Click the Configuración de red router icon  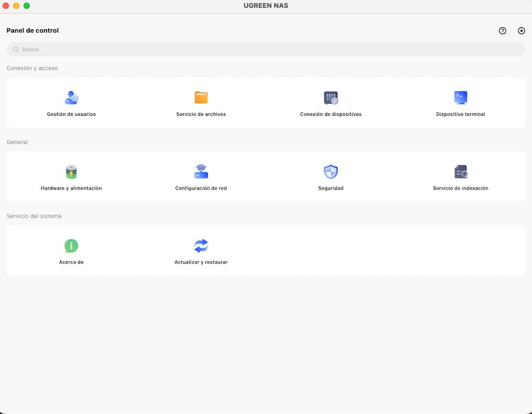(201, 172)
